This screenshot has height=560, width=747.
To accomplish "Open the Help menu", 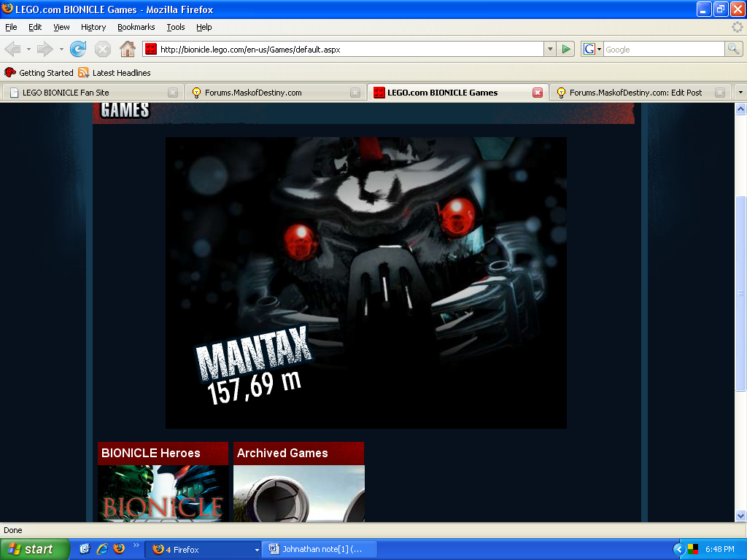I will click(204, 27).
